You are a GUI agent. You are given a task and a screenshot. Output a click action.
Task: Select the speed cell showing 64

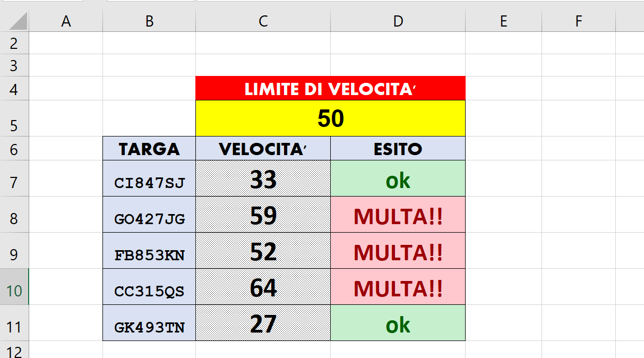(263, 287)
